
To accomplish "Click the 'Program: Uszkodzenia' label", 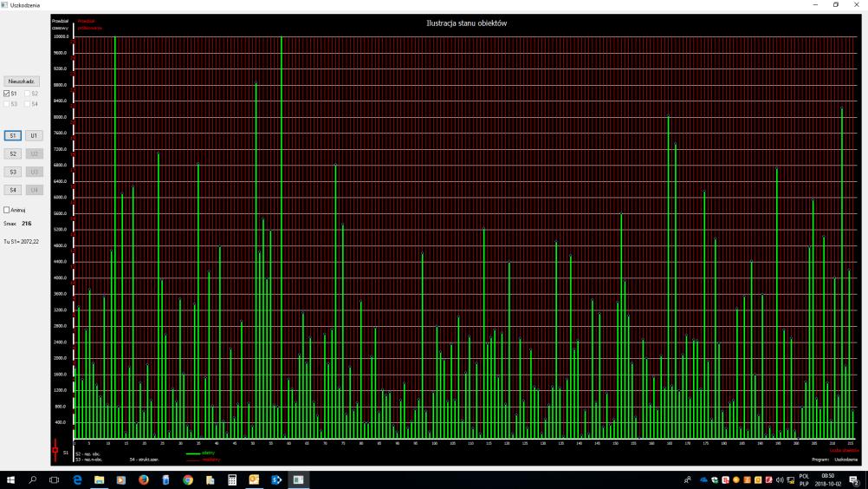I will pos(835,460).
